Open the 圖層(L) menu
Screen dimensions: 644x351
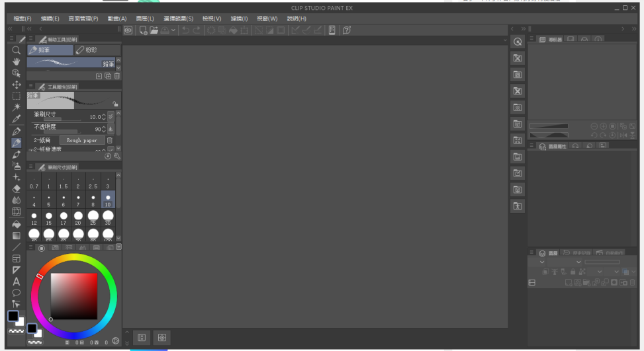(144, 19)
